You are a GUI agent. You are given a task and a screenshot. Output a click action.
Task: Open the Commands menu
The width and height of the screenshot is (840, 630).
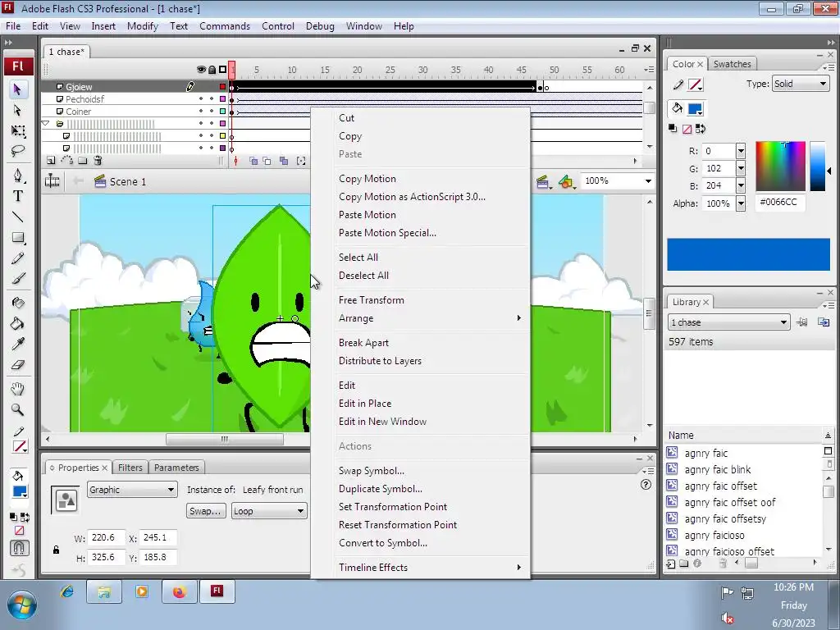click(225, 26)
